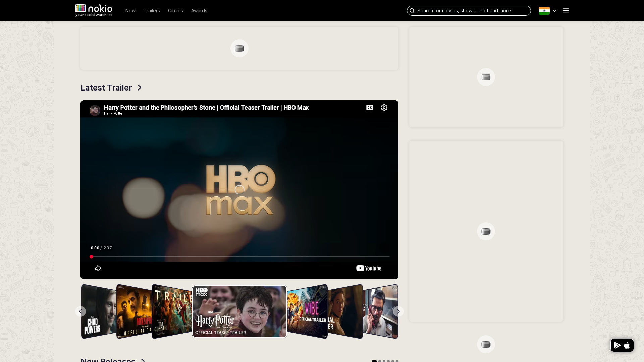Show next trailer thumbnails
The height and width of the screenshot is (362, 644).
click(x=398, y=311)
